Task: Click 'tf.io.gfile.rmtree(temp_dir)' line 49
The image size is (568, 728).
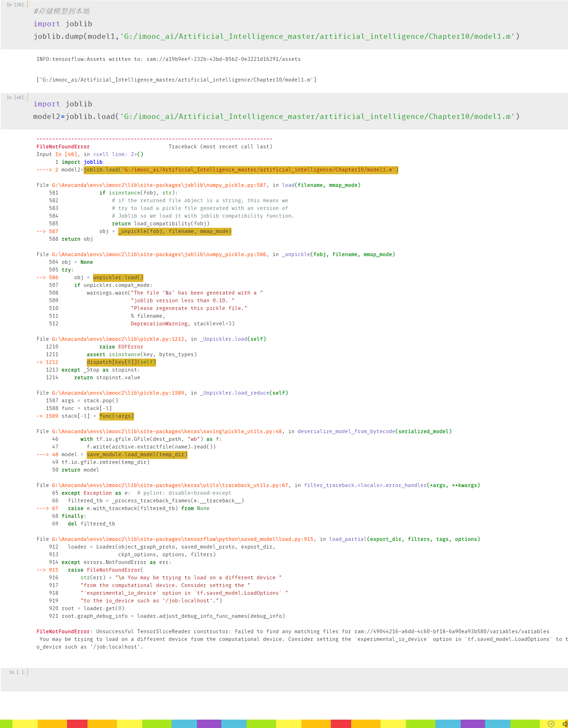Action: pyautogui.click(x=106, y=462)
